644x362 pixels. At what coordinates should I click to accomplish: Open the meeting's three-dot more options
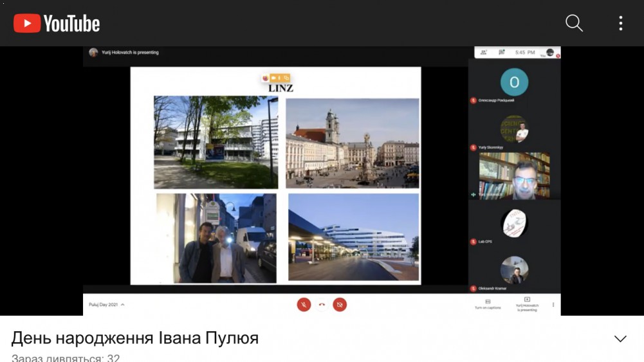point(553,304)
